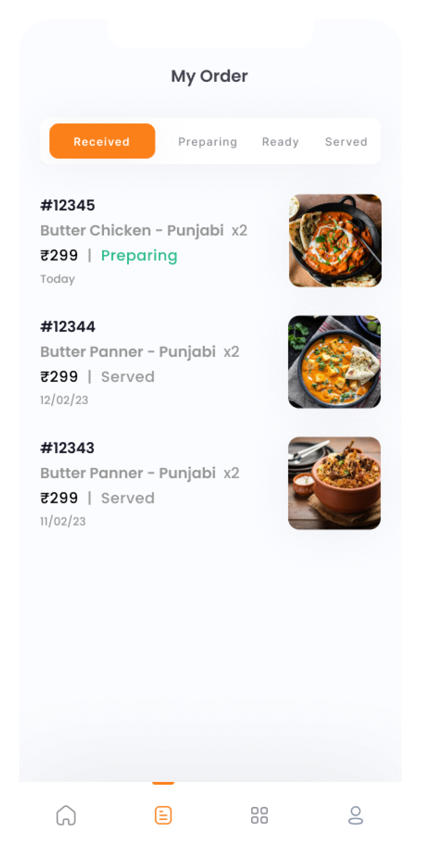Image resolution: width=421 pixels, height=868 pixels.
Task: Open the biryani pot photo of order #12343
Action: 334,483
